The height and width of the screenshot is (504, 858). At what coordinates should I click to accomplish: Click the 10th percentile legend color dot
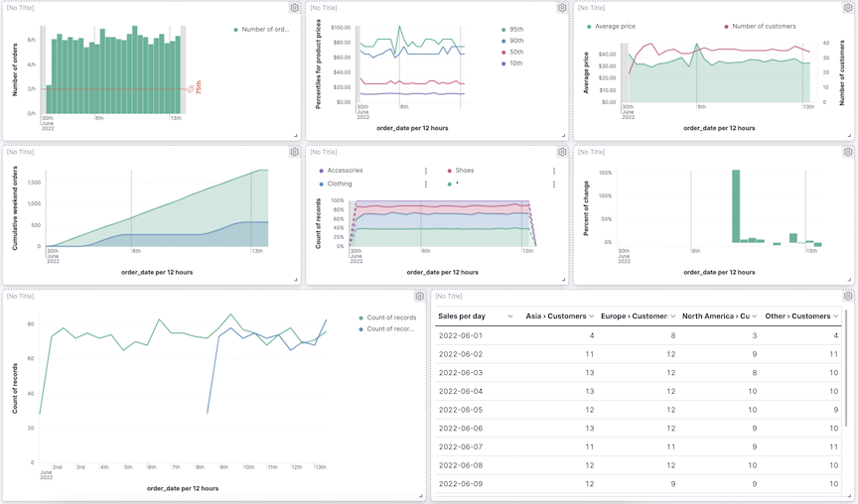pos(503,63)
